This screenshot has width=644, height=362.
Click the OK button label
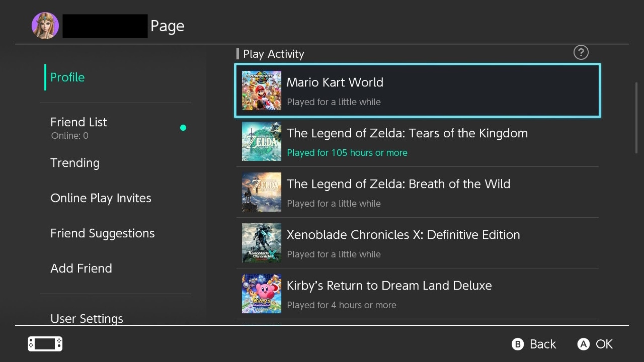tap(604, 344)
